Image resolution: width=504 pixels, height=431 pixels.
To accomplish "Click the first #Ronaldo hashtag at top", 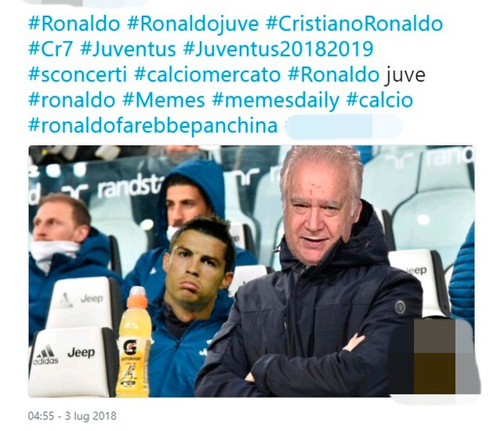I will 74,24.
